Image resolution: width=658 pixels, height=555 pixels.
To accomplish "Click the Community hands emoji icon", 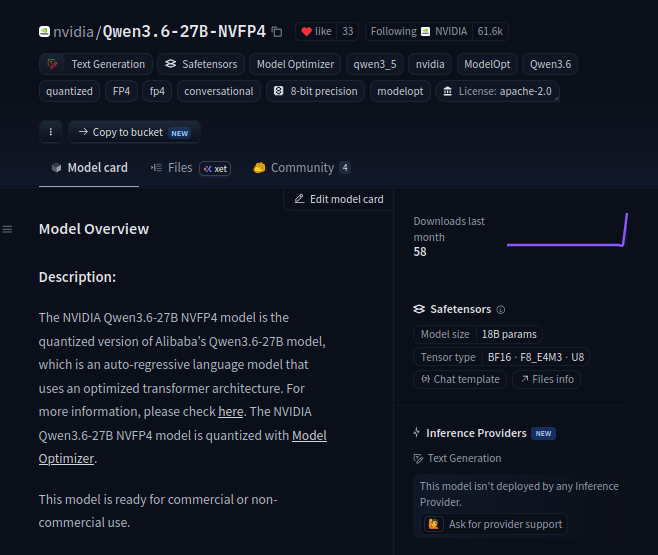I will point(259,168).
